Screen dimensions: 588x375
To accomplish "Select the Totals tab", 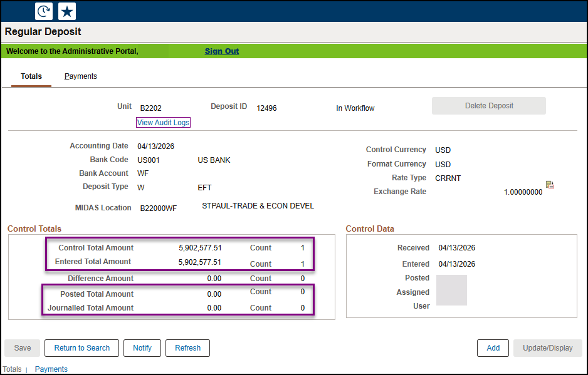I will [x=31, y=76].
